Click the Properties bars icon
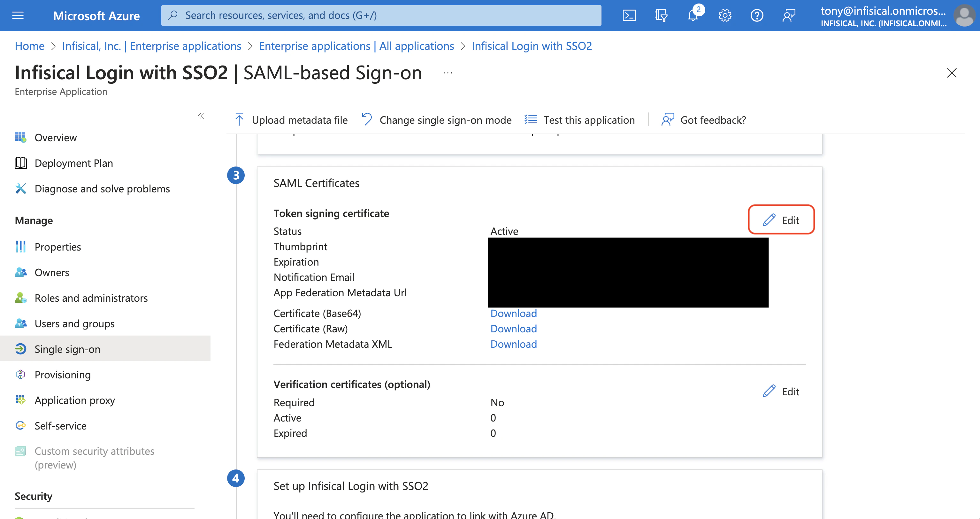Viewport: 980px width, 519px height. [x=20, y=247]
